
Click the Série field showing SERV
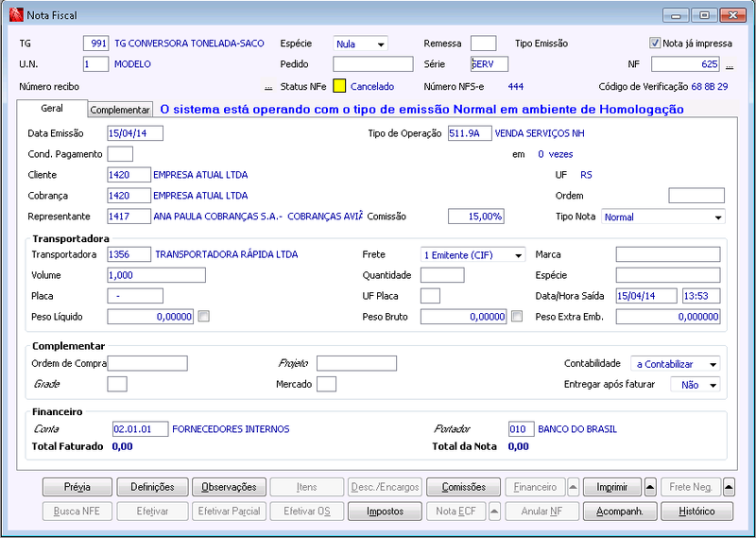pyautogui.click(x=490, y=64)
